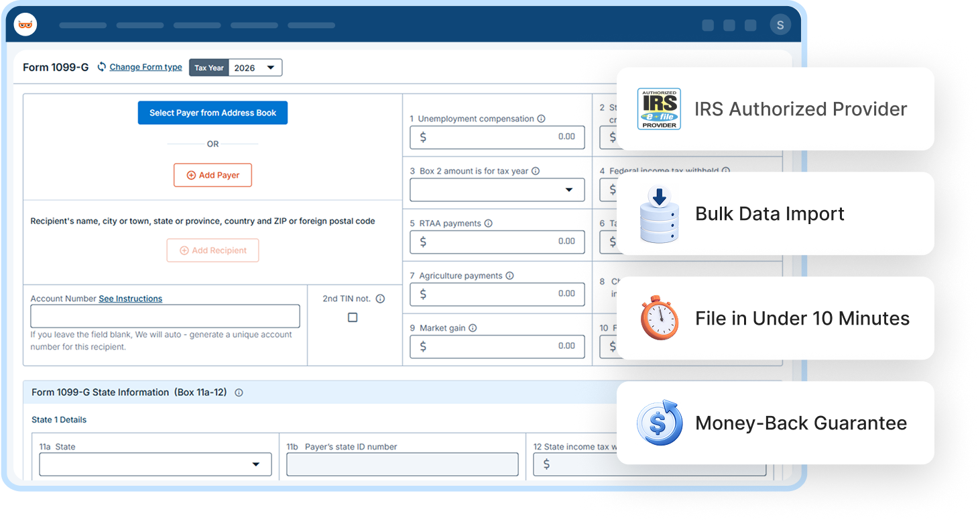Click the State 1 Details heading
Screen dimensions: 980x522
click(59, 420)
